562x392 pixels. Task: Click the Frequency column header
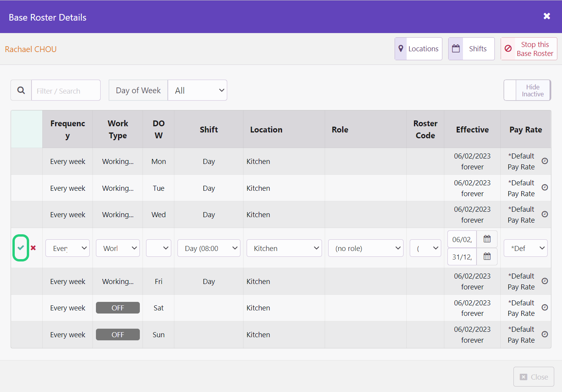tap(68, 129)
